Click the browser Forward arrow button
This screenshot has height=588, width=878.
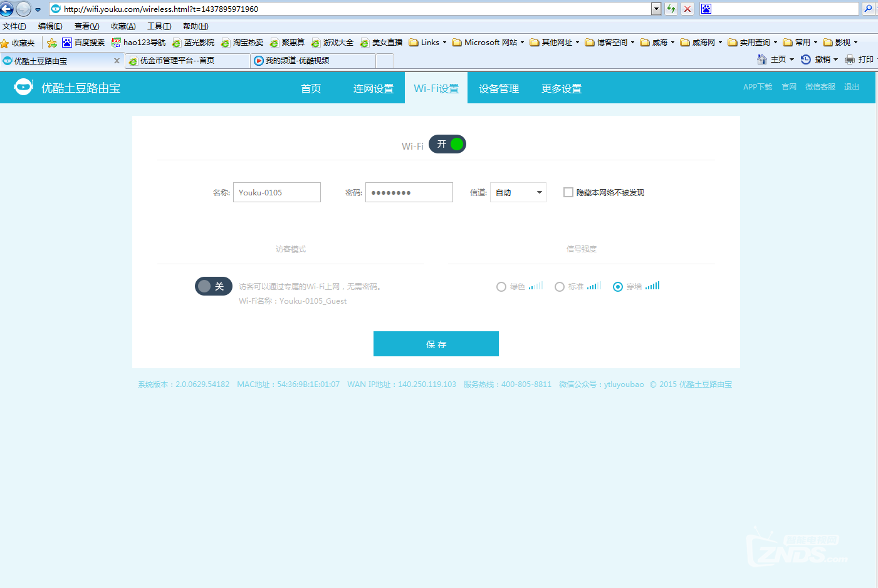point(23,9)
